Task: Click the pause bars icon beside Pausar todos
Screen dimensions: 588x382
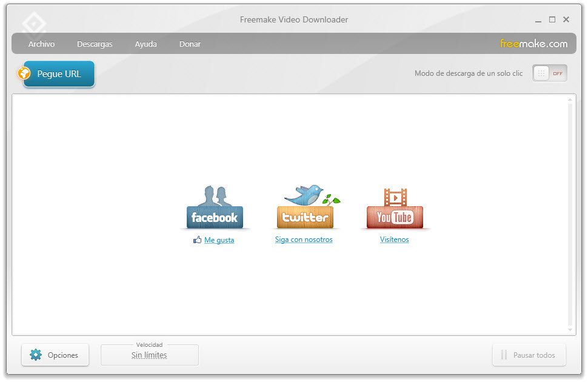Action: (x=504, y=355)
